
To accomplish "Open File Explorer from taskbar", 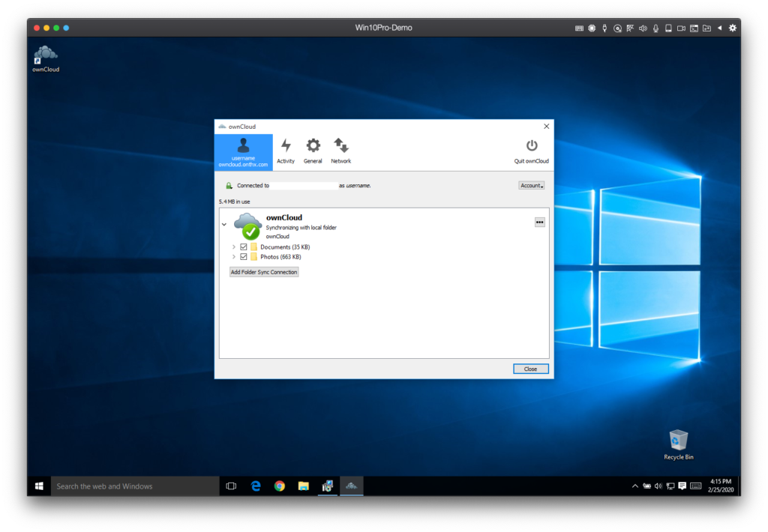I will click(x=304, y=486).
